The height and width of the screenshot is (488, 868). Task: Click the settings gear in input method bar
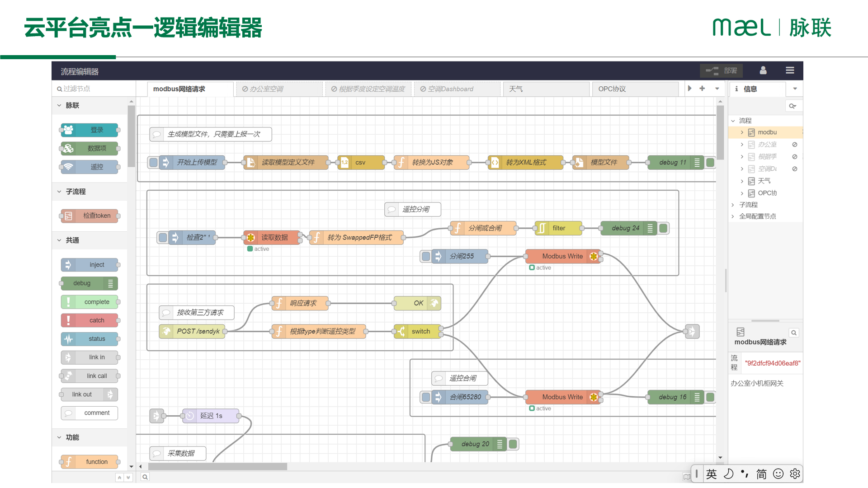(x=795, y=474)
